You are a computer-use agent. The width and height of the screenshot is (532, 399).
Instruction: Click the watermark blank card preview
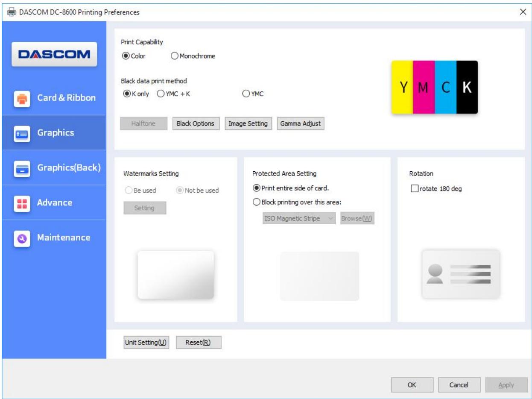coord(175,275)
